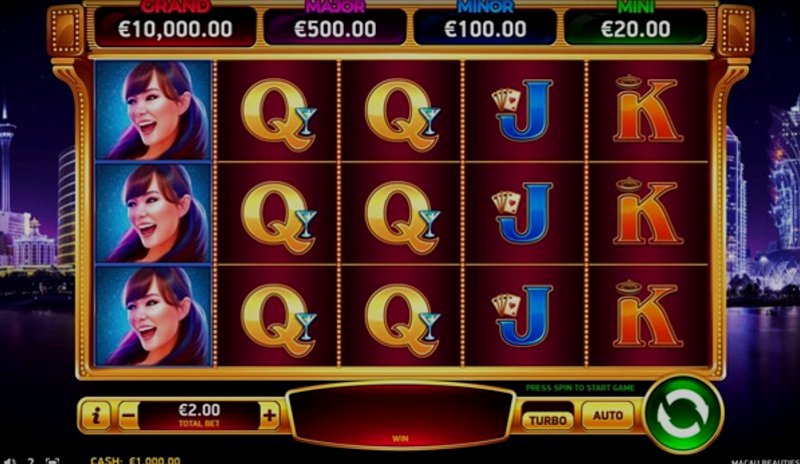The height and width of the screenshot is (464, 800).
Task: Select the top woman portrait symbol
Action: (153, 110)
